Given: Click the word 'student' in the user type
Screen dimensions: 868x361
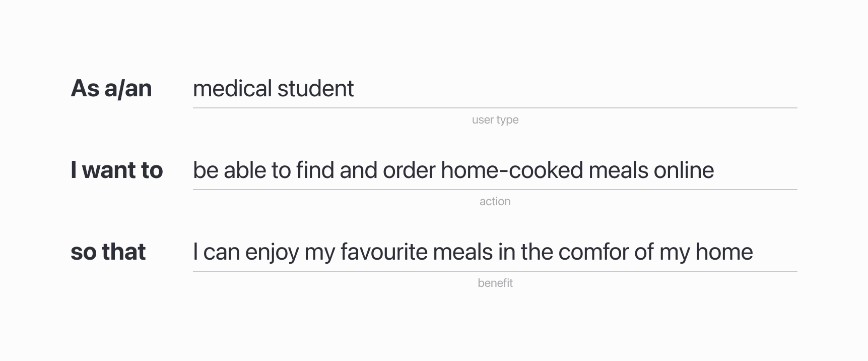Looking at the screenshot, I should (x=315, y=89).
